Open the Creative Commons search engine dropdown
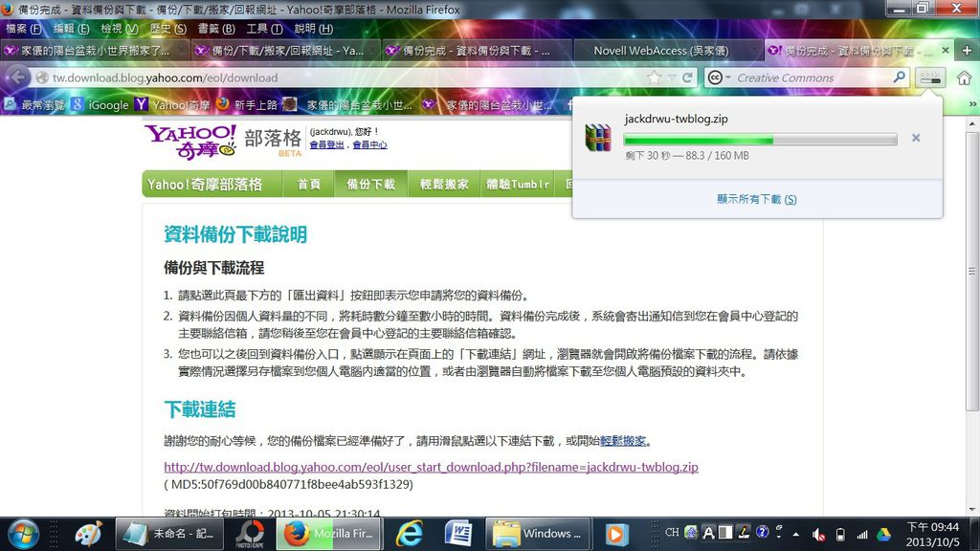980x551 pixels. pyautogui.click(x=720, y=77)
